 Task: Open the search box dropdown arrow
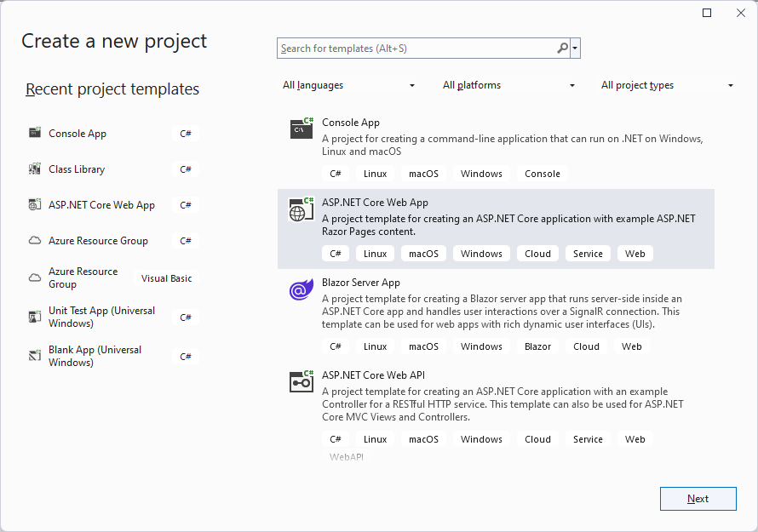(x=575, y=48)
